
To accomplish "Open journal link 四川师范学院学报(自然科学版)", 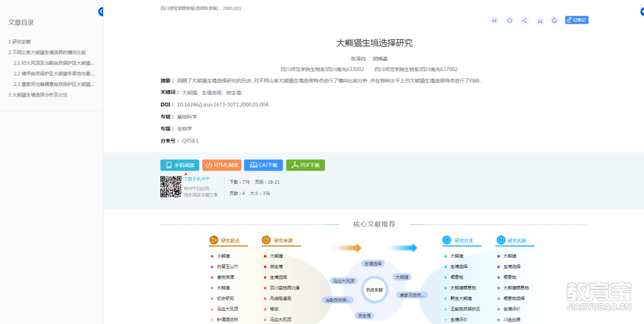I will point(190,8).
